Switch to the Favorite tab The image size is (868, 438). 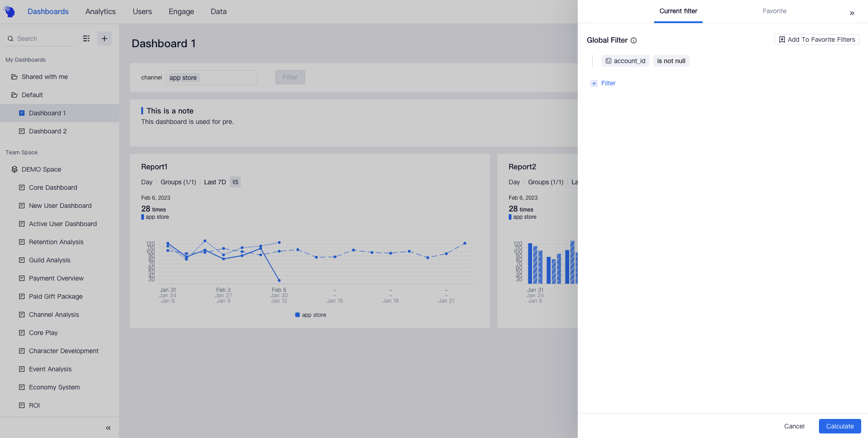[774, 11]
